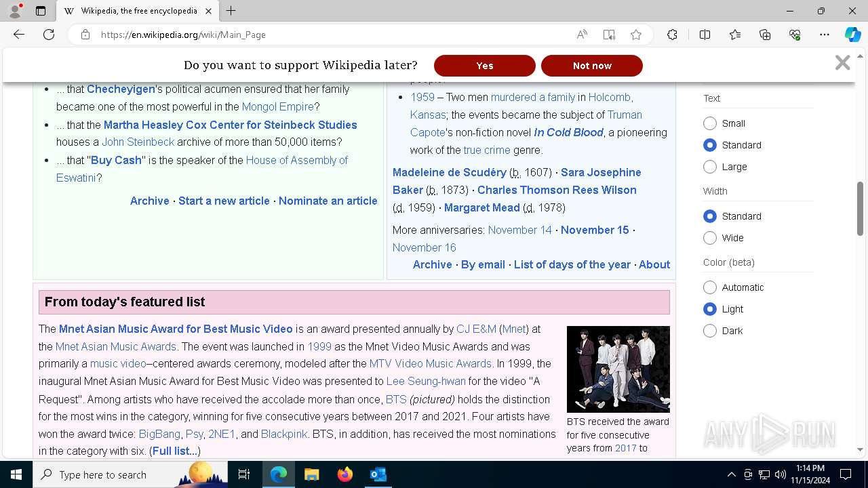Open Edge Settings and more menu
868x488 pixels.
coord(825,35)
